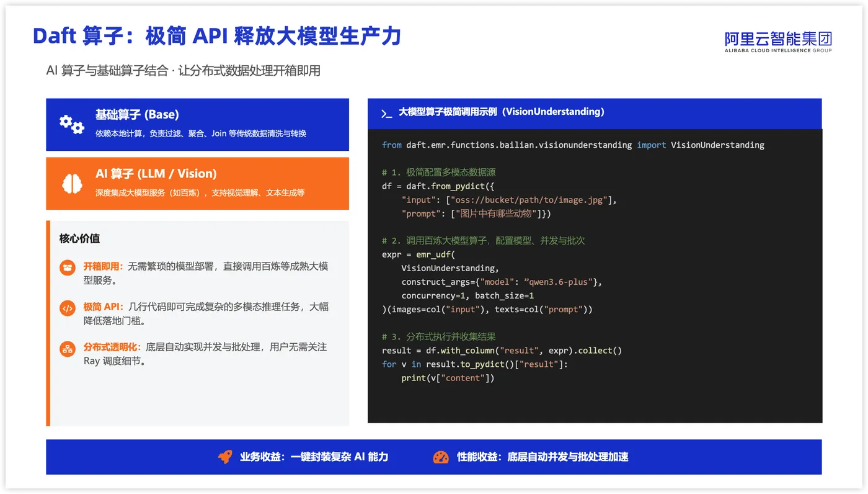Click the gears icon beside 基础算子 (Base)

click(x=72, y=124)
